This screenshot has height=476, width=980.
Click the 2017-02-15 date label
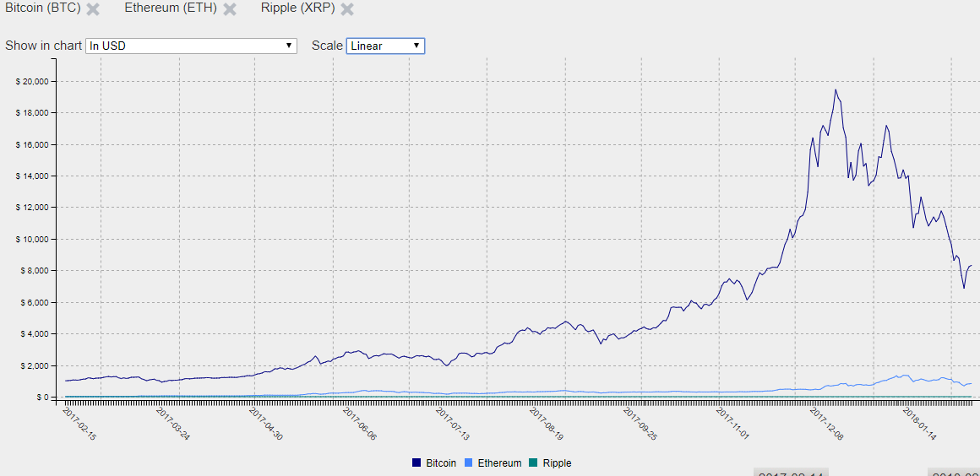(x=79, y=424)
